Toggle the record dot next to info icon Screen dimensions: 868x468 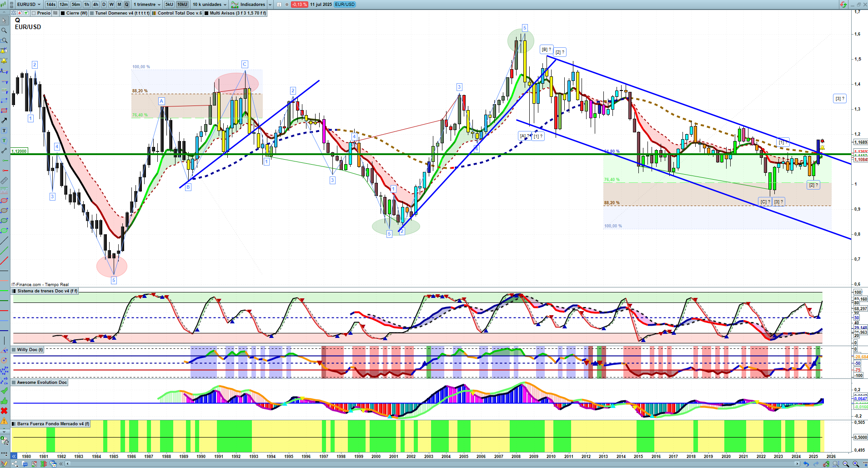287,5
